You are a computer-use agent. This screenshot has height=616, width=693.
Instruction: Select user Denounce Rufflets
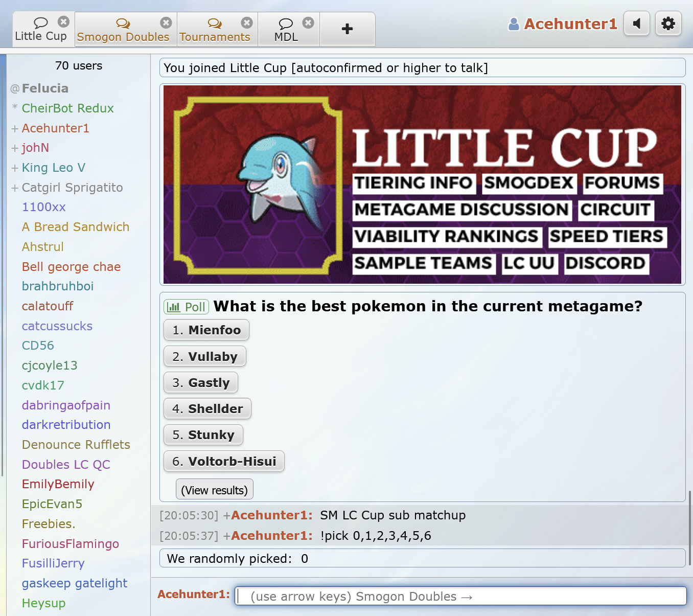pos(76,445)
